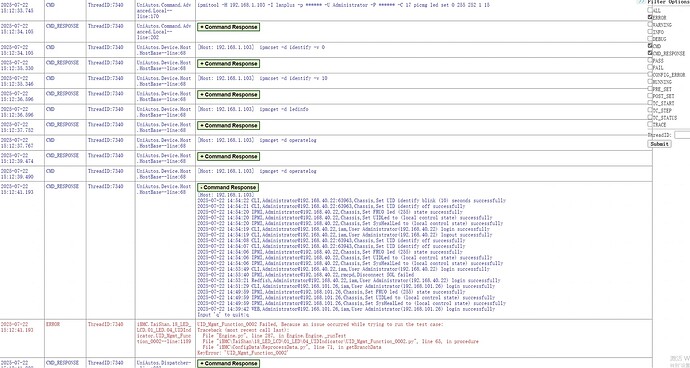Tick the TC_START filter checkbox
The height and width of the screenshot is (368, 690).
coord(650,103)
